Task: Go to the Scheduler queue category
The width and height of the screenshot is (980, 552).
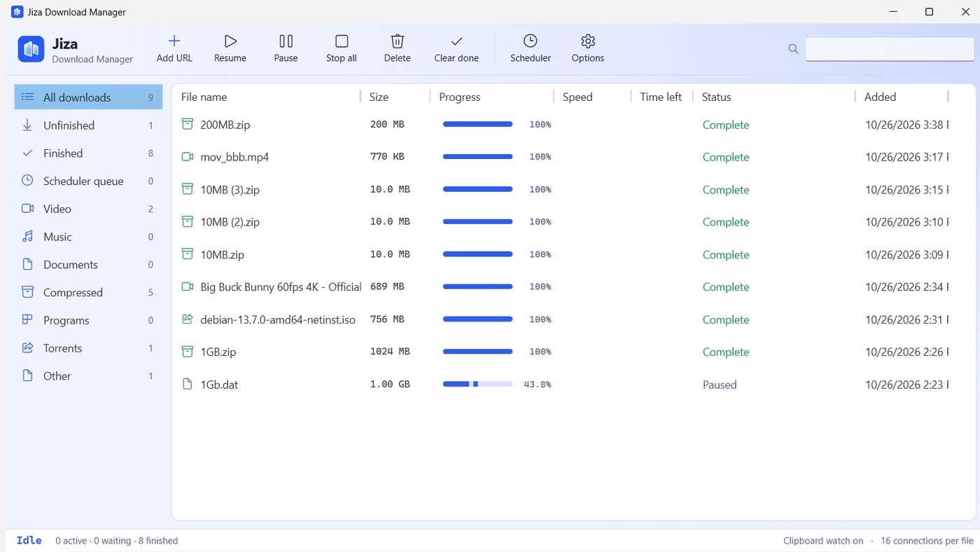Action: click(x=88, y=181)
